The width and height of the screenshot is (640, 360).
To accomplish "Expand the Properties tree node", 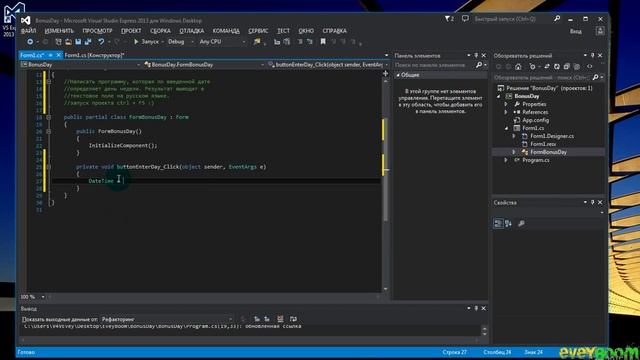I will [x=506, y=104].
